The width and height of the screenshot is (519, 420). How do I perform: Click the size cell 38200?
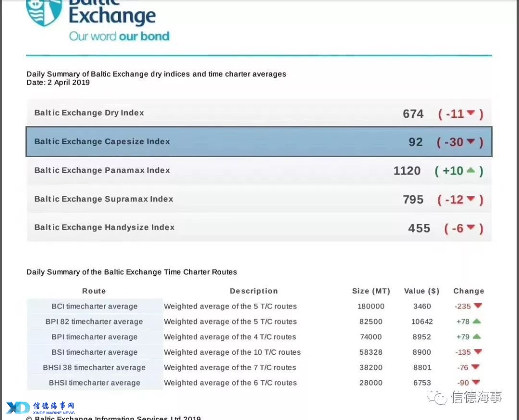371,367
